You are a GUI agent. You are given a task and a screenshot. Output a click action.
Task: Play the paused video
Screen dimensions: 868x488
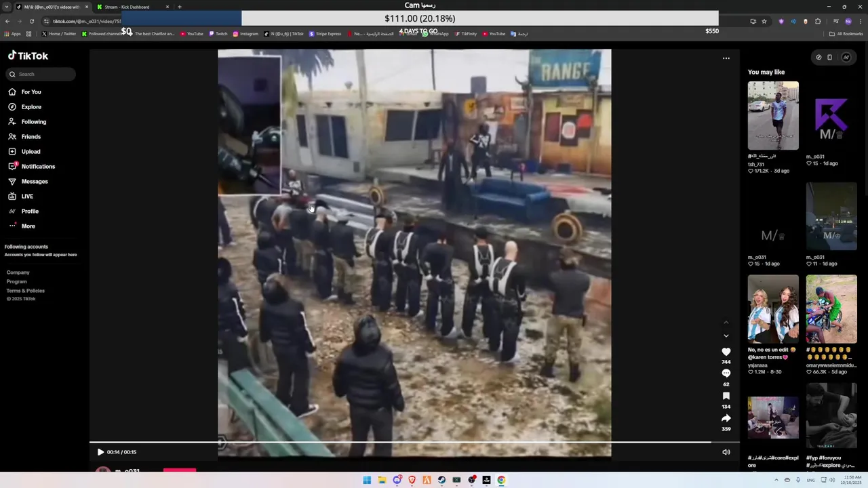pos(100,452)
